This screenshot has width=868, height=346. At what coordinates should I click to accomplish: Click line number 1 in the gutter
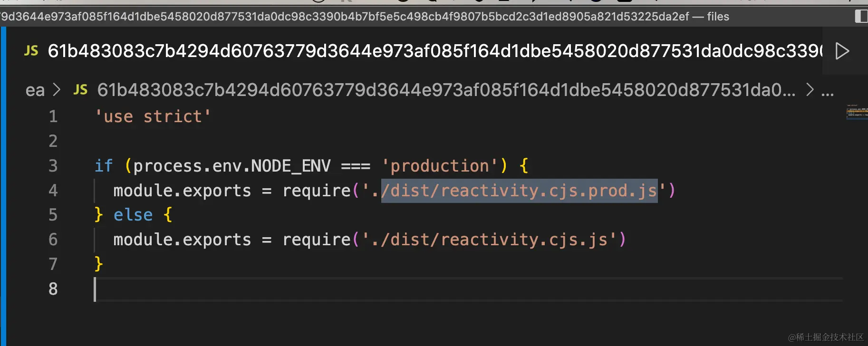point(53,116)
